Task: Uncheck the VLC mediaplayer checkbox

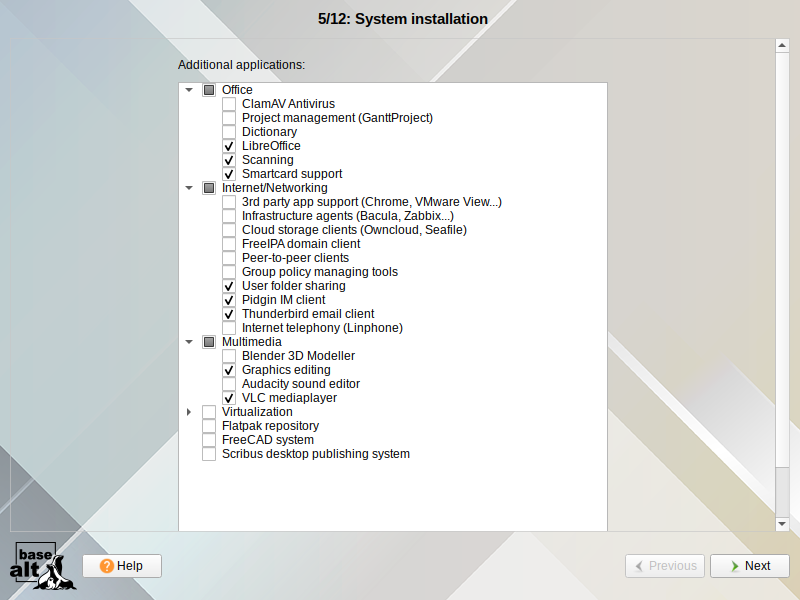Action: point(229,398)
